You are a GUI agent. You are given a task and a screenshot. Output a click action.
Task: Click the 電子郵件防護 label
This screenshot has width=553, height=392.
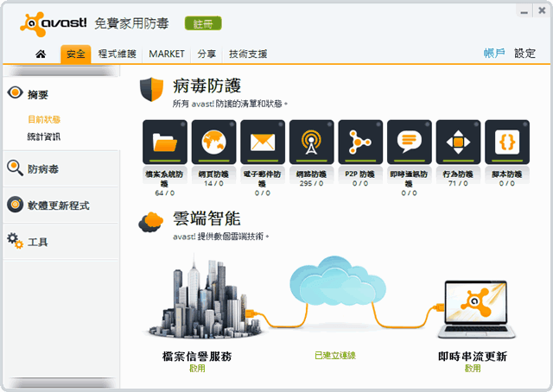coord(263,179)
